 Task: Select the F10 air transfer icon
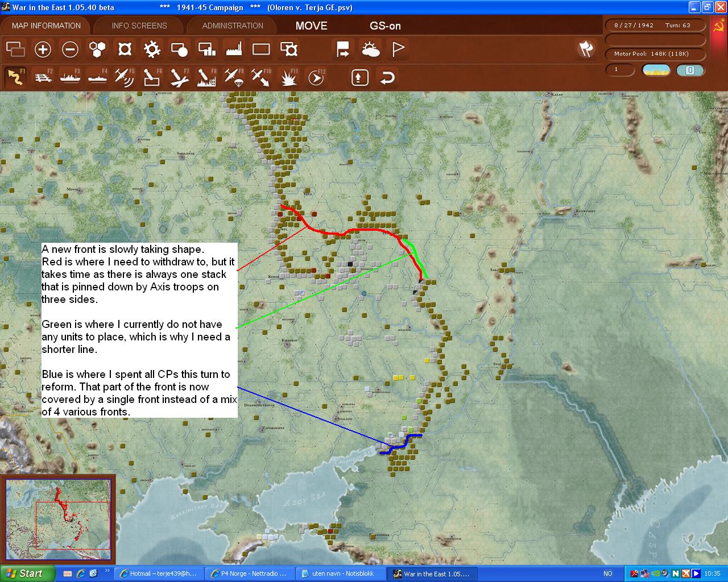pos(261,77)
